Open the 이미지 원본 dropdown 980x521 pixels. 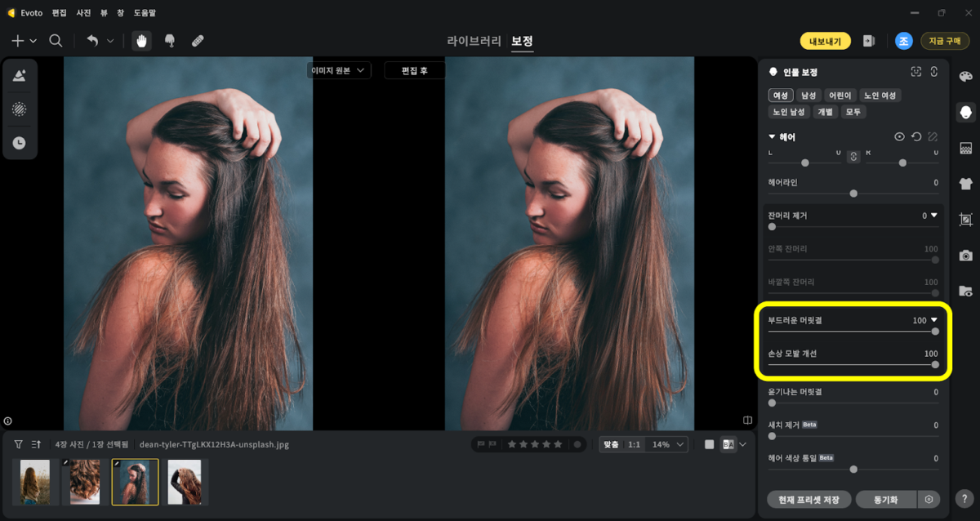pos(340,70)
